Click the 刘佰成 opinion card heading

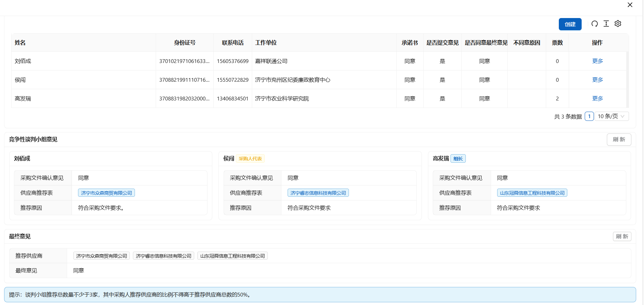(x=22, y=159)
